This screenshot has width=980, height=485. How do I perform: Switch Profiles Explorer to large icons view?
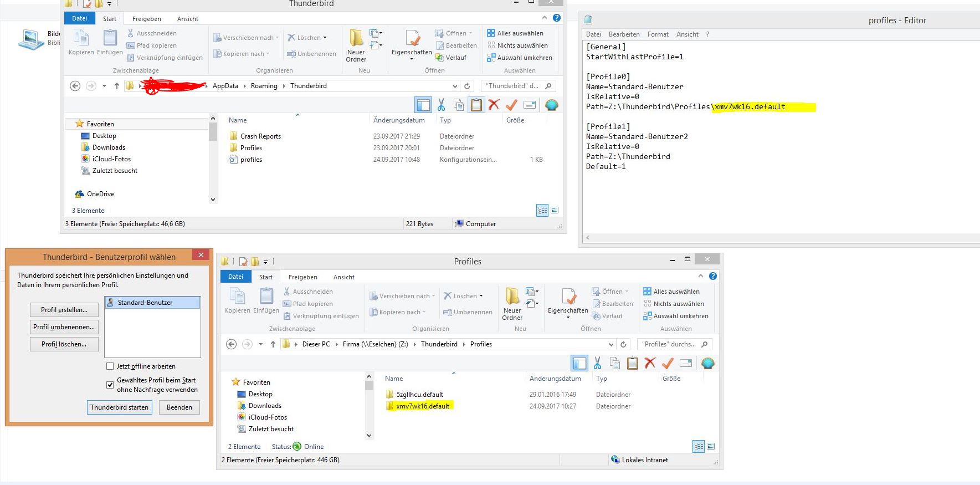tap(711, 446)
